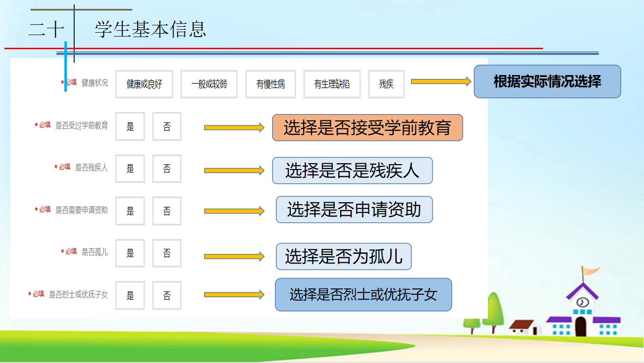The height and width of the screenshot is (363, 644).
Task: Select the 有慢性病 option
Action: coord(270,84)
